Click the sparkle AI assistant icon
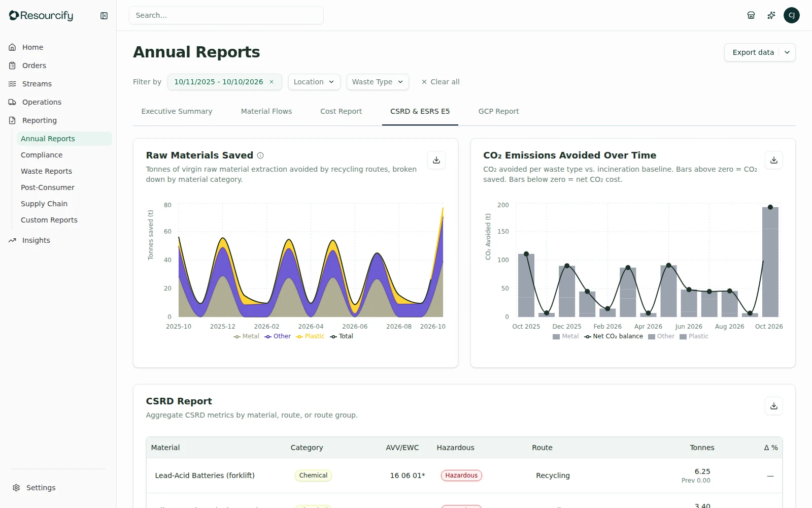This screenshot has width=812, height=508. pyautogui.click(x=771, y=15)
